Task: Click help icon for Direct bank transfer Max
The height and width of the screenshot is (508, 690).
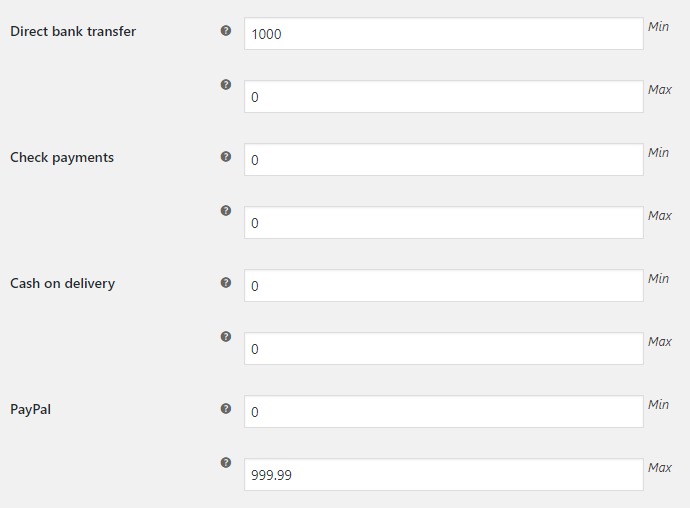Action: point(226,85)
